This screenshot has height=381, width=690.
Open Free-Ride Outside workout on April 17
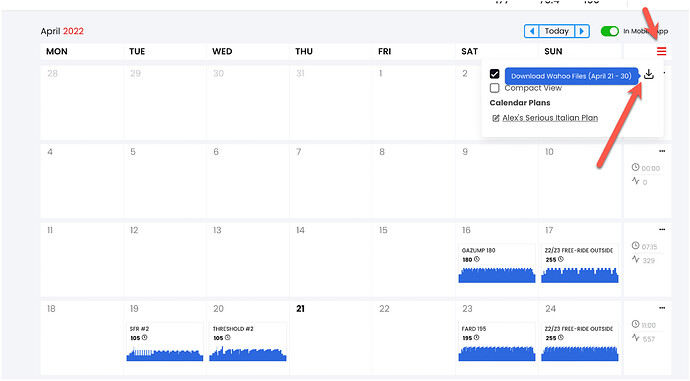pos(580,264)
